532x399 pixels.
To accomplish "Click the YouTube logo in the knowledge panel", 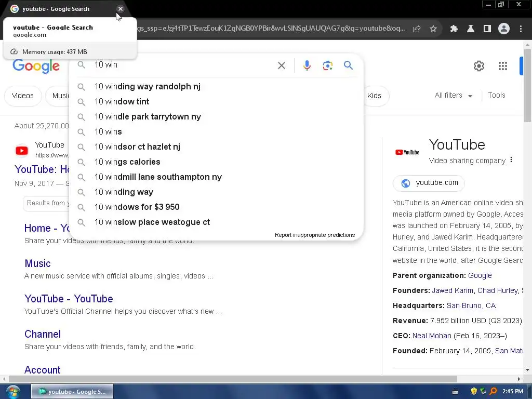I will click(x=407, y=152).
